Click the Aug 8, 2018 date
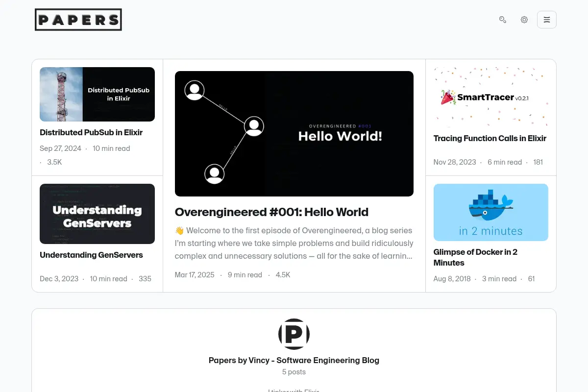588x392 pixels. (x=452, y=279)
